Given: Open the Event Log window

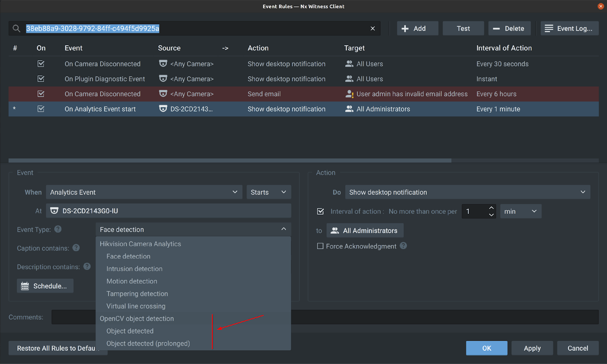Looking at the screenshot, I should pyautogui.click(x=569, y=28).
